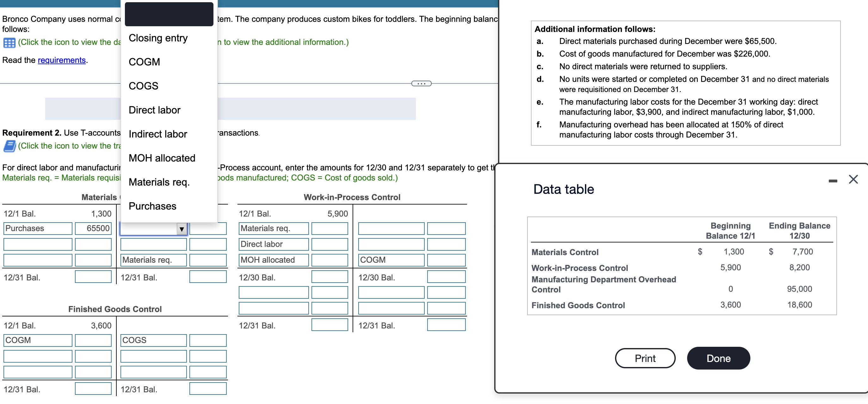Click the data table grid icon
868x404 pixels.
click(x=9, y=43)
